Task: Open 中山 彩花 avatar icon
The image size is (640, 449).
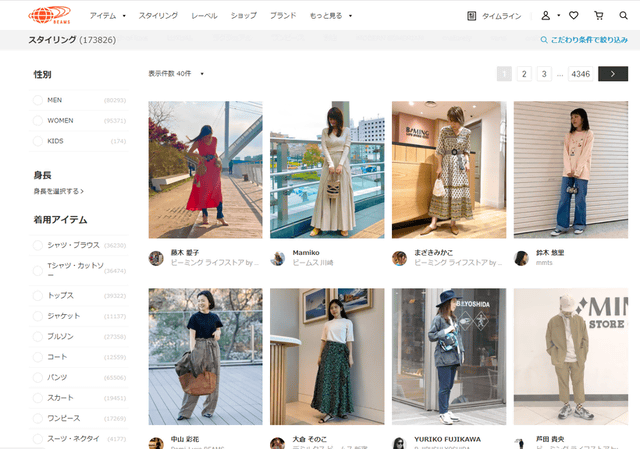Action: (x=156, y=443)
